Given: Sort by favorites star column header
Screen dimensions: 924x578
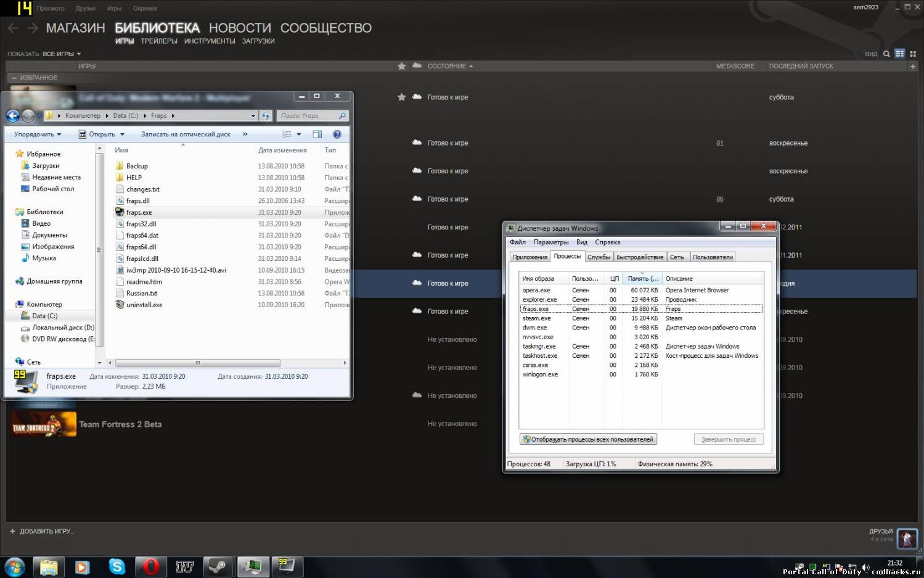Looking at the screenshot, I should pyautogui.click(x=402, y=66).
